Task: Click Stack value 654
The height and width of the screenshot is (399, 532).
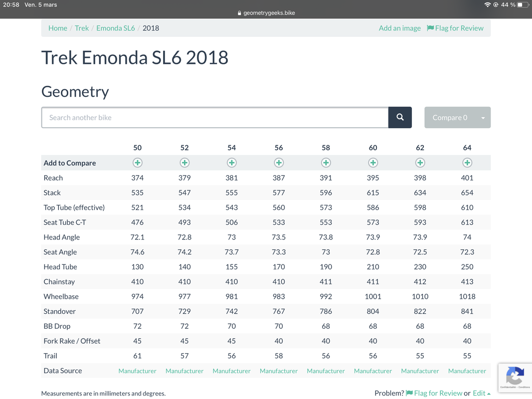Action: [467, 193]
